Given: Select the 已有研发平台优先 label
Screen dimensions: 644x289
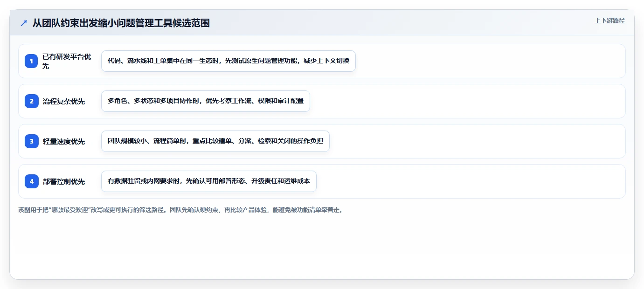Looking at the screenshot, I should (x=67, y=61).
